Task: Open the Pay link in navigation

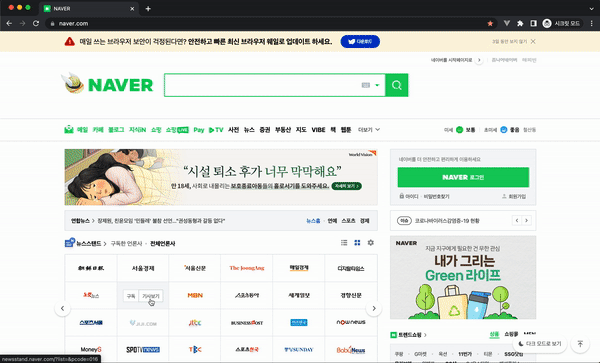Action: click(x=199, y=130)
